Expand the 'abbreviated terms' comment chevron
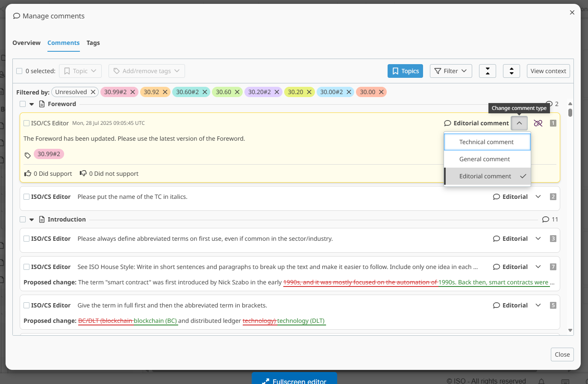The width and height of the screenshot is (588, 384). pos(538,239)
